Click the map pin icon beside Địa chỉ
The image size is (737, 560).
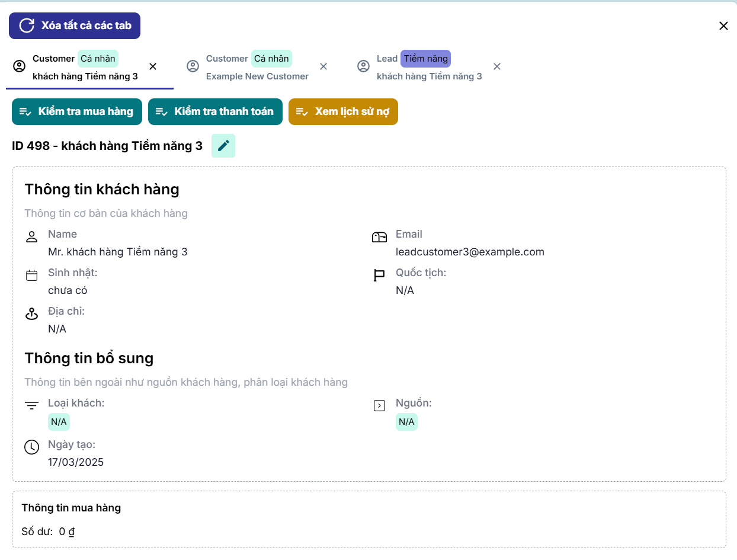pyautogui.click(x=32, y=314)
